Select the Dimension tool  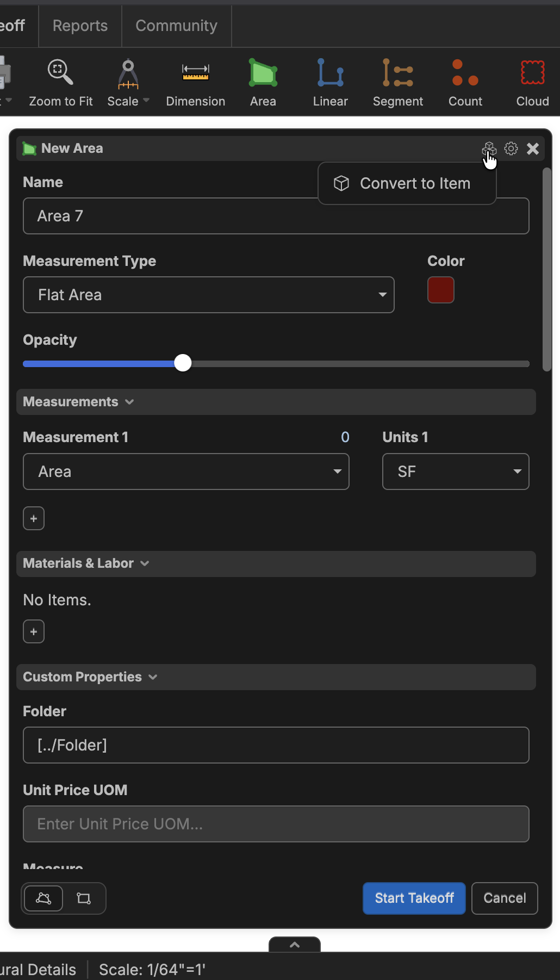(x=195, y=83)
